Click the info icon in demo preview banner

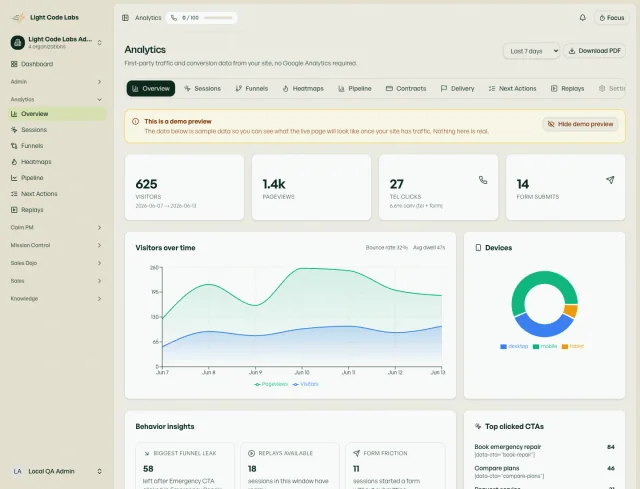[136, 121]
